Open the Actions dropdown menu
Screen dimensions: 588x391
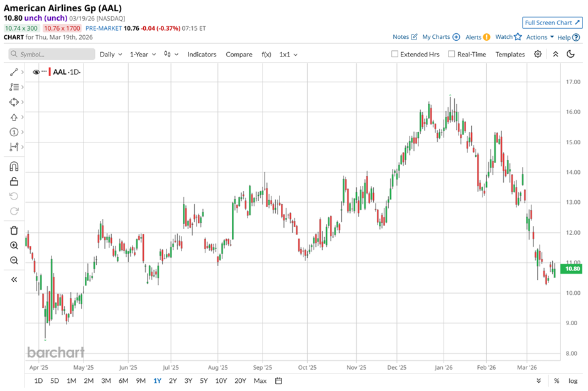[x=540, y=37]
